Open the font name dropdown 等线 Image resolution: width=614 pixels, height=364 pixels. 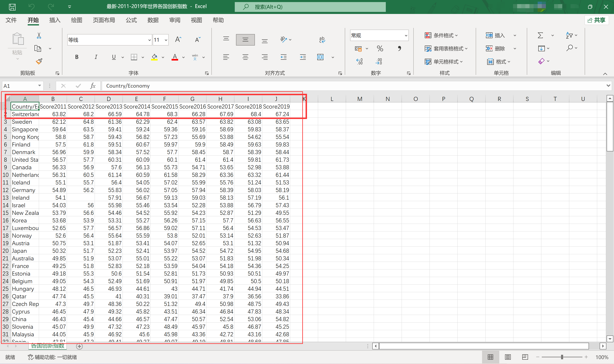tap(149, 40)
